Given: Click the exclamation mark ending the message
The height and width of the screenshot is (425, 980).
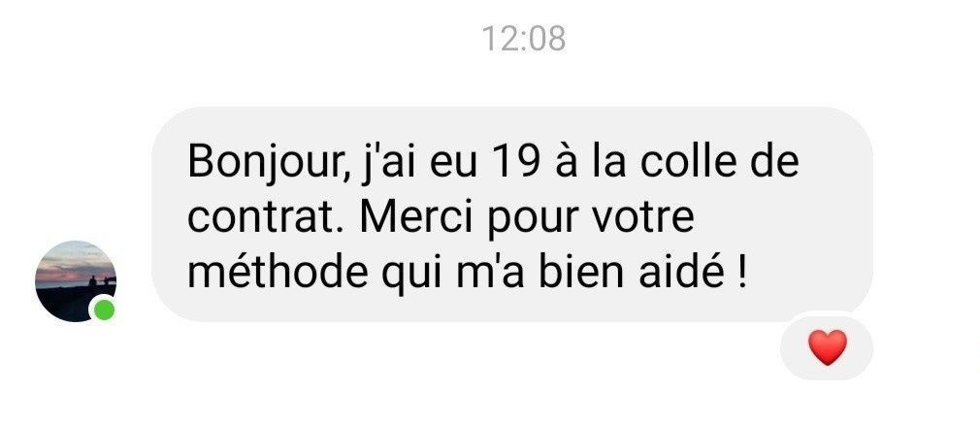Looking at the screenshot, I should [742, 273].
